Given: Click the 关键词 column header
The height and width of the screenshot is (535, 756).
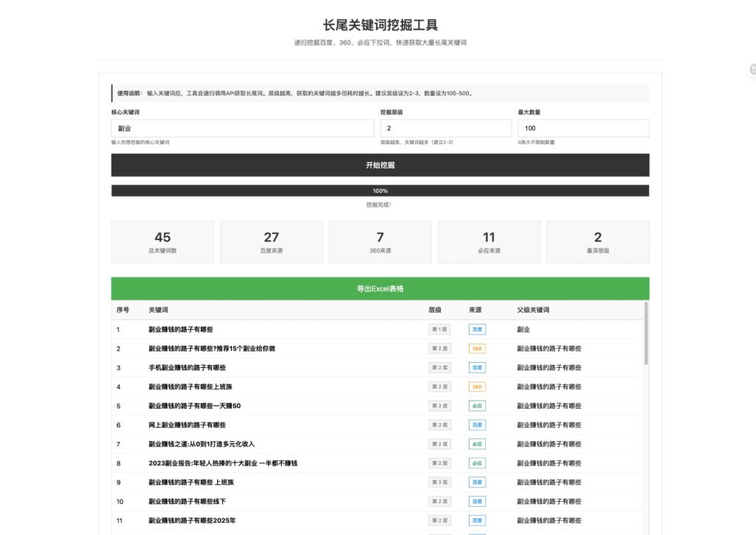Looking at the screenshot, I should click(x=158, y=310).
